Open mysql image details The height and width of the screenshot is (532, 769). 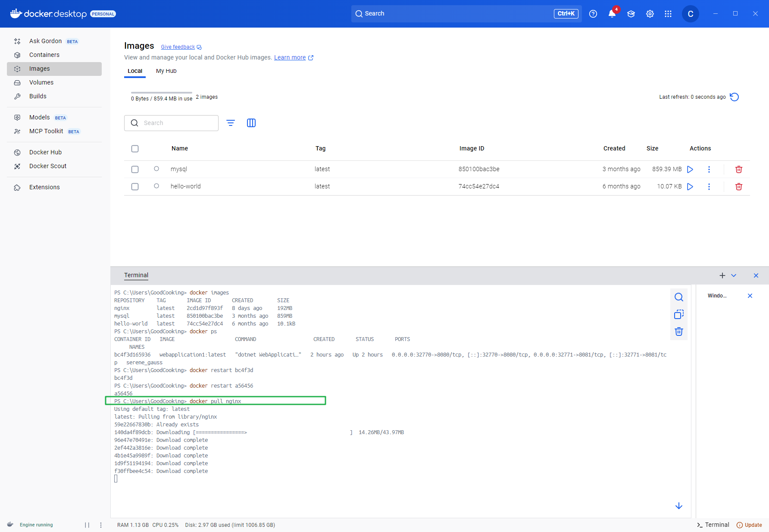179,169
